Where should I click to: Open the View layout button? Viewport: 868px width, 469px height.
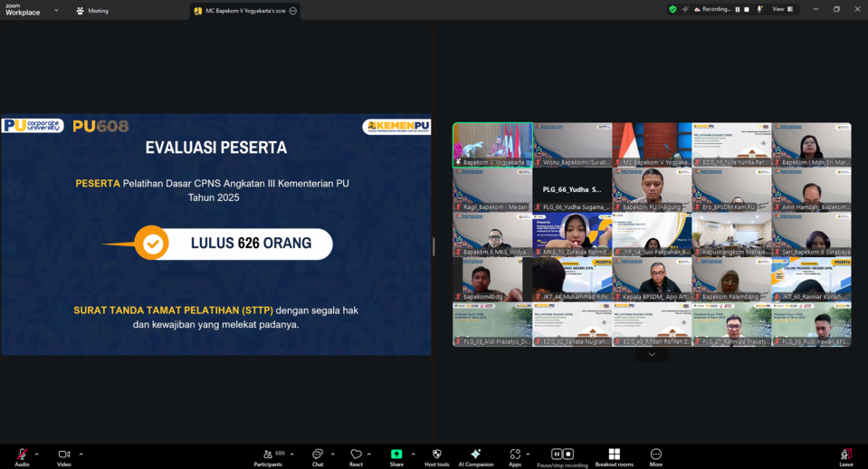click(x=782, y=9)
